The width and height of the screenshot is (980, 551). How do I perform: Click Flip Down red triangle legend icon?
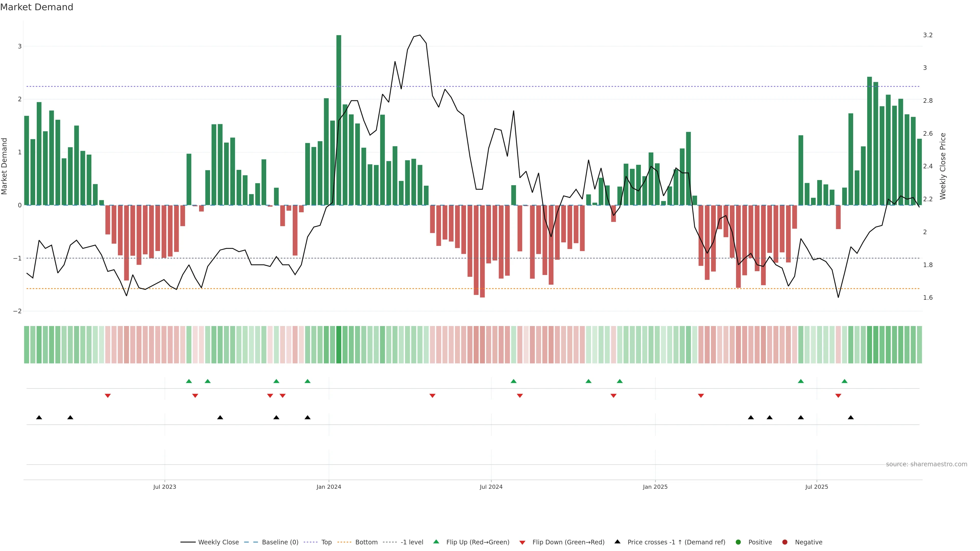pos(522,543)
